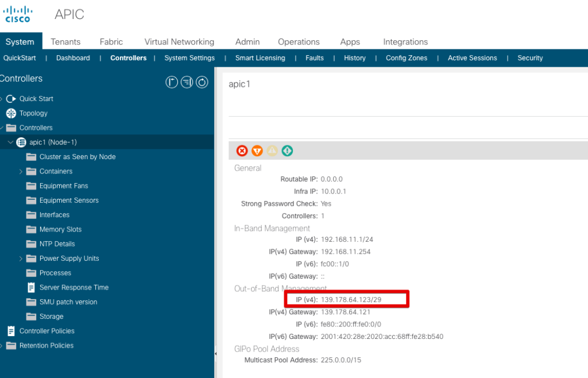Click the In-Band gateway value 192.168.11.254
Screen dimensions: 588x378
coord(345,252)
